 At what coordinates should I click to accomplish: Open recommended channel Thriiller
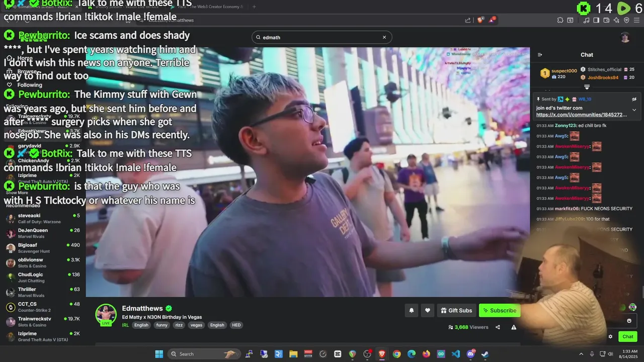(x=43, y=292)
